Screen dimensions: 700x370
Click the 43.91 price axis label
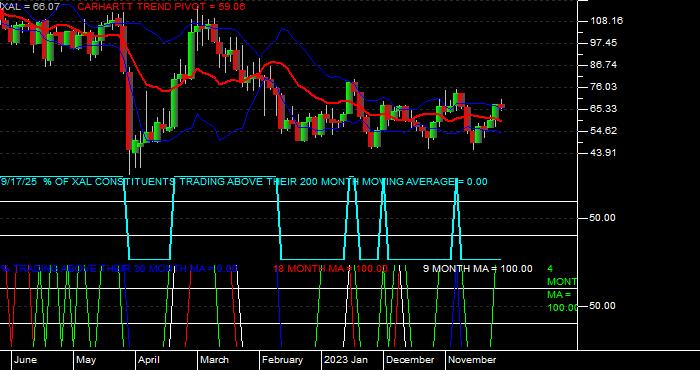(x=604, y=153)
